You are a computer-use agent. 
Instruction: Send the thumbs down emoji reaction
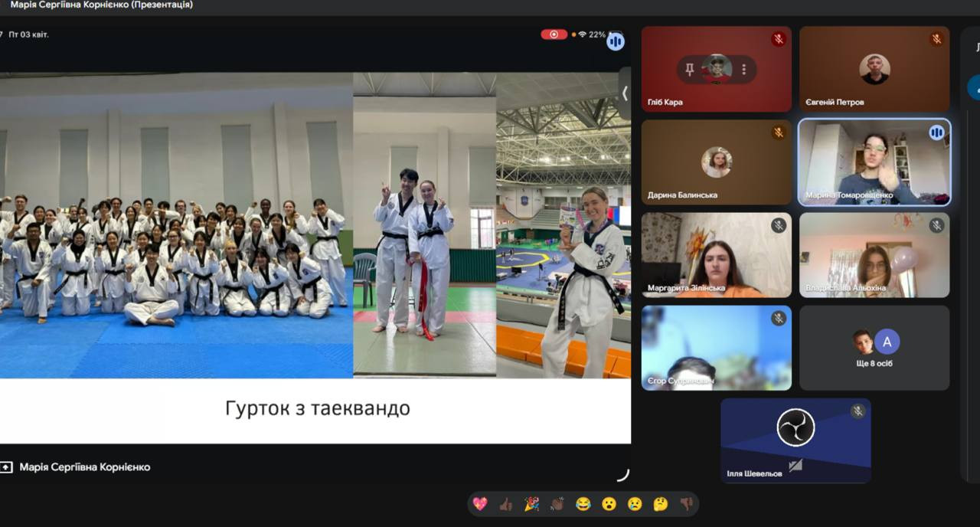coord(687,504)
